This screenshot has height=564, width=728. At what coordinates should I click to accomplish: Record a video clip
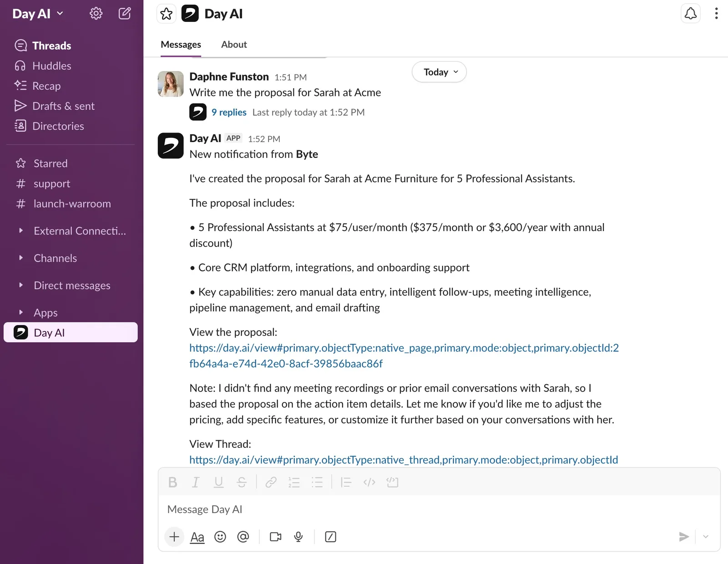[x=276, y=537]
